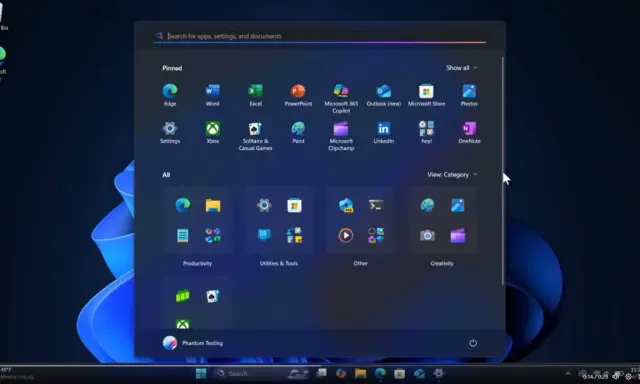Show hidden system tray icons chevron

point(568,373)
